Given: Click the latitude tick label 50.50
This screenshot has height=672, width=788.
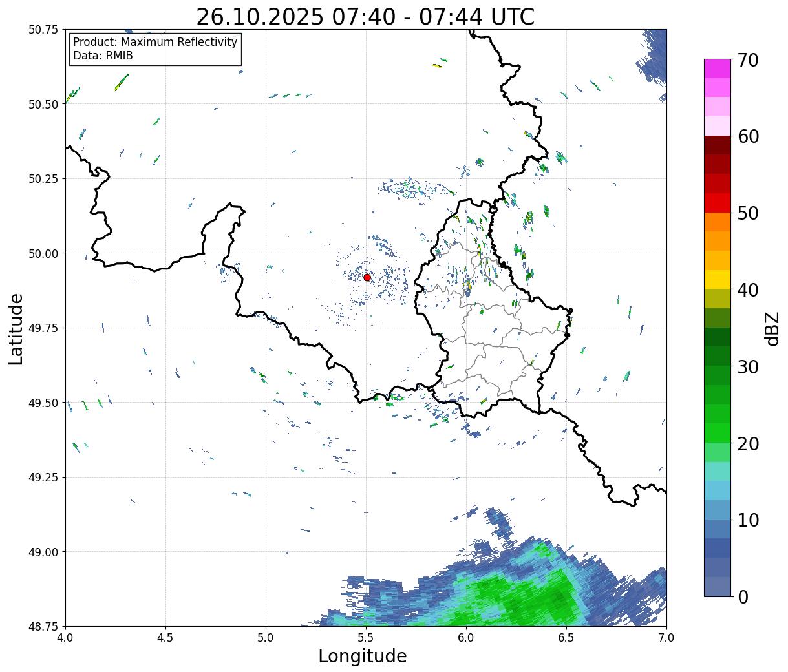Looking at the screenshot, I should point(44,104).
